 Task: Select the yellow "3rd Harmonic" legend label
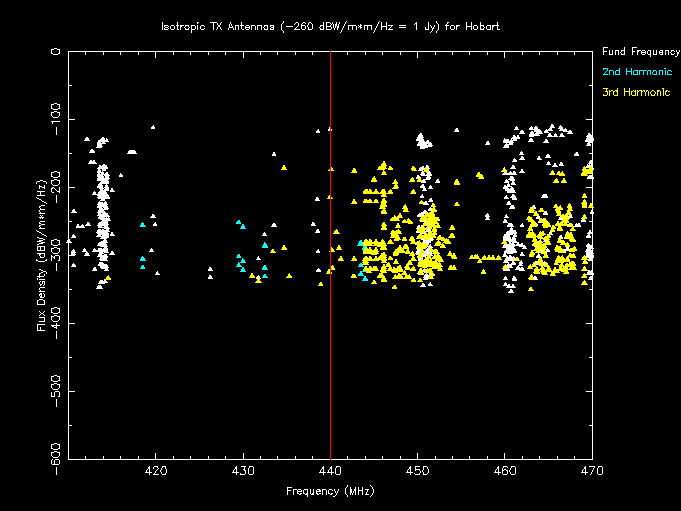click(x=636, y=93)
